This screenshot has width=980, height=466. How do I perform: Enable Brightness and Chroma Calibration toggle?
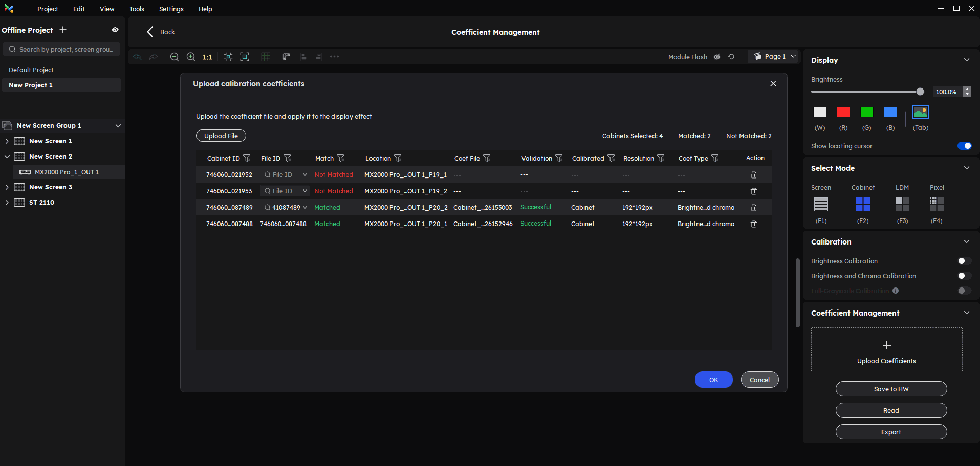coord(964,276)
